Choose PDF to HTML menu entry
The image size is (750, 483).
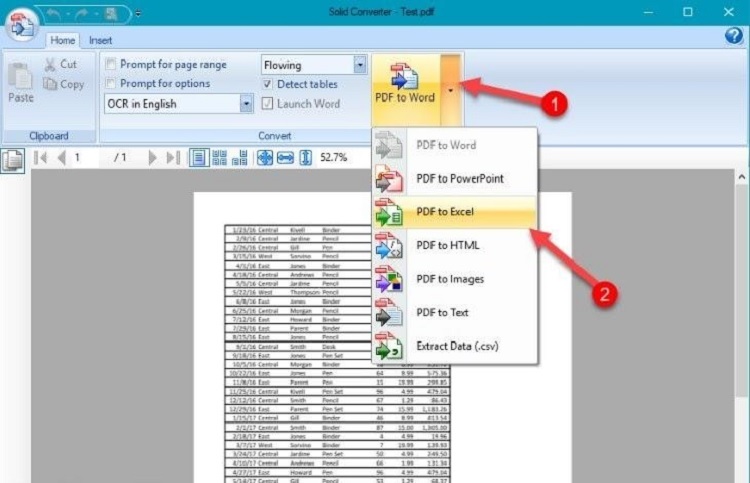[x=454, y=245]
